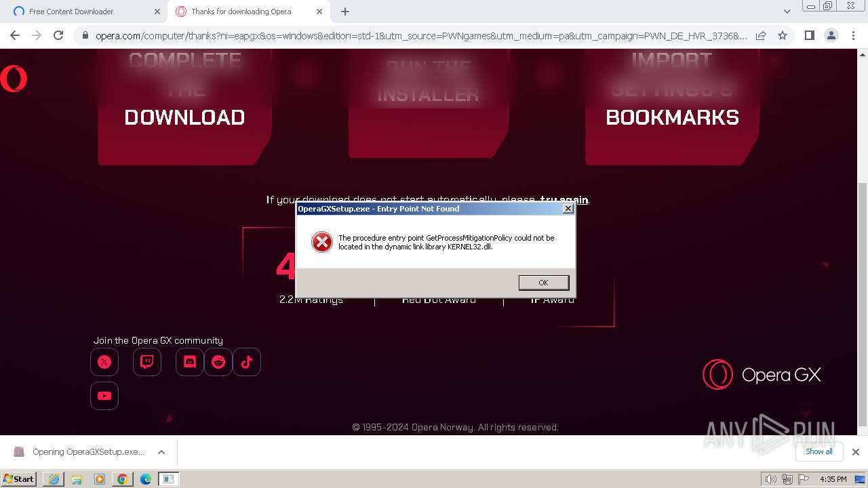Share this page from the address bar
This screenshot has height=488, width=868.
point(761,35)
